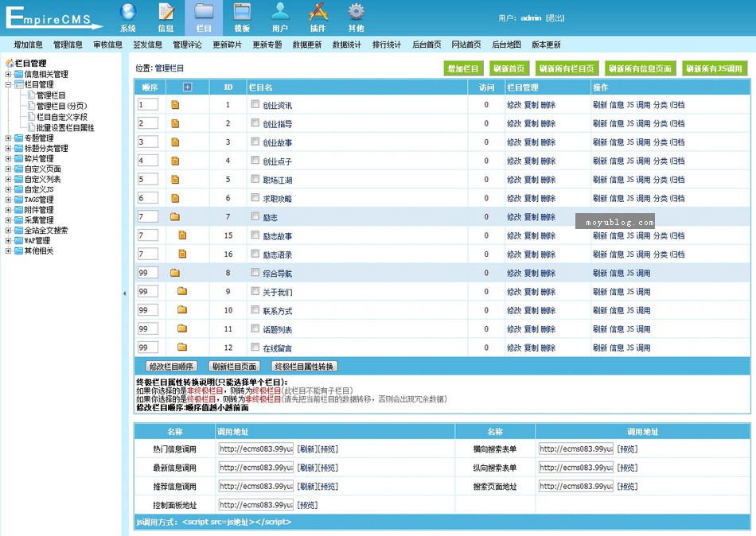
Task: Click the plus icon in table header
Action: [188, 87]
